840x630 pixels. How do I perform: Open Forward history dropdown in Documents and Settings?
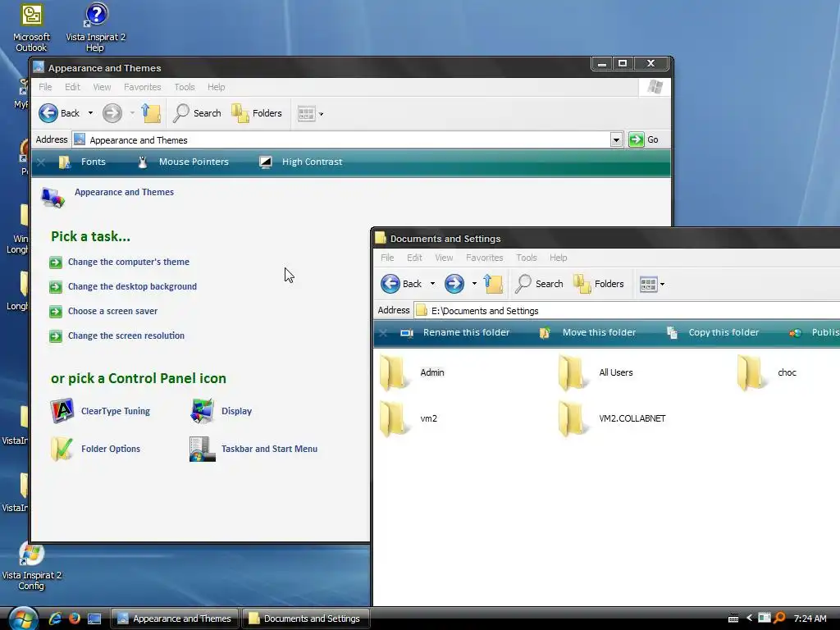(x=474, y=283)
